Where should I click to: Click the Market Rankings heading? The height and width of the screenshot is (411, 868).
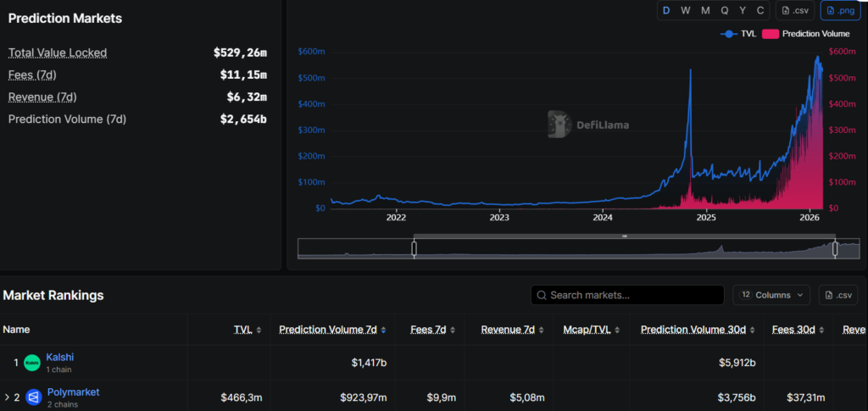pyautogui.click(x=53, y=296)
